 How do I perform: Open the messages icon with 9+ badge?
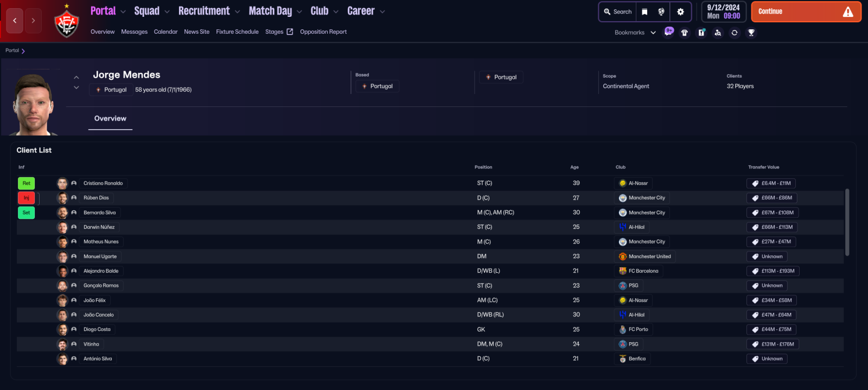click(x=669, y=32)
